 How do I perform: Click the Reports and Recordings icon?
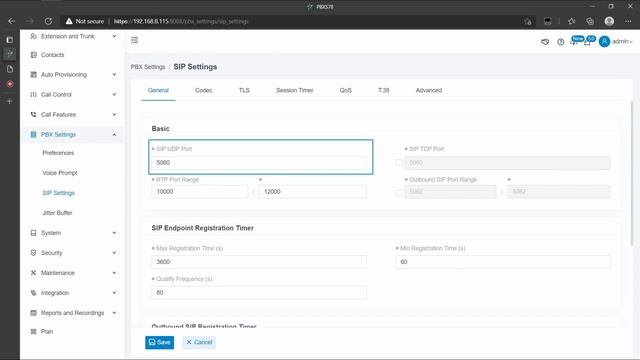(33, 313)
